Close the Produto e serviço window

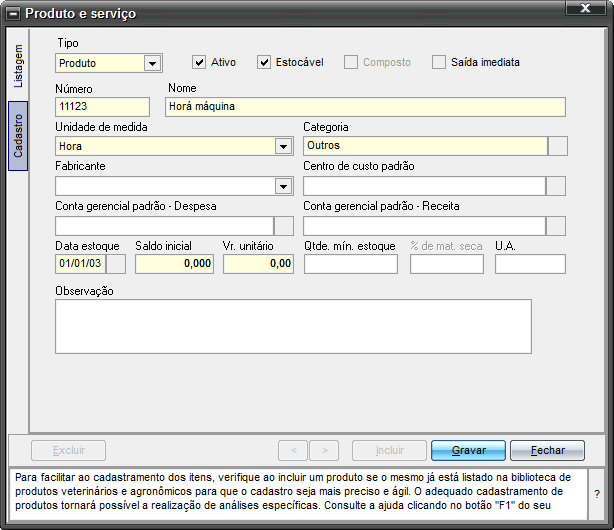click(x=585, y=8)
